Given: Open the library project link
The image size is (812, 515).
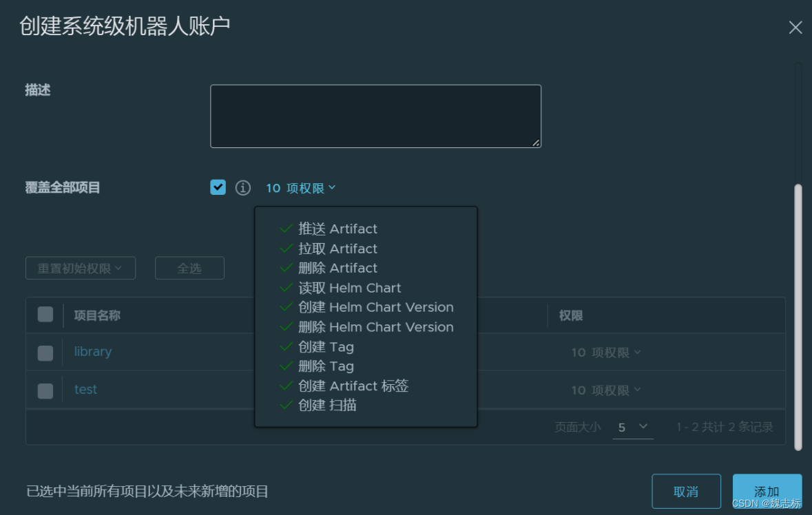Looking at the screenshot, I should tap(92, 352).
